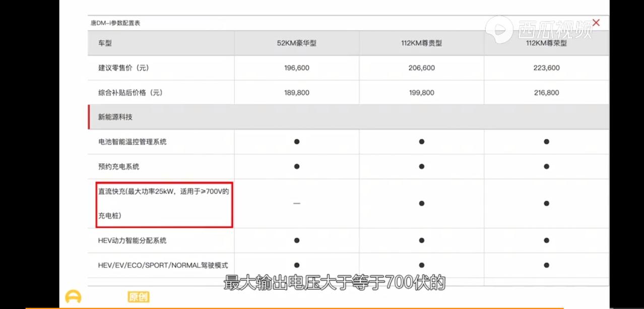
Task: Click the HEV/EV/ECO/SPORT/NORMAL驾驶模式 row label
Action: click(x=163, y=265)
